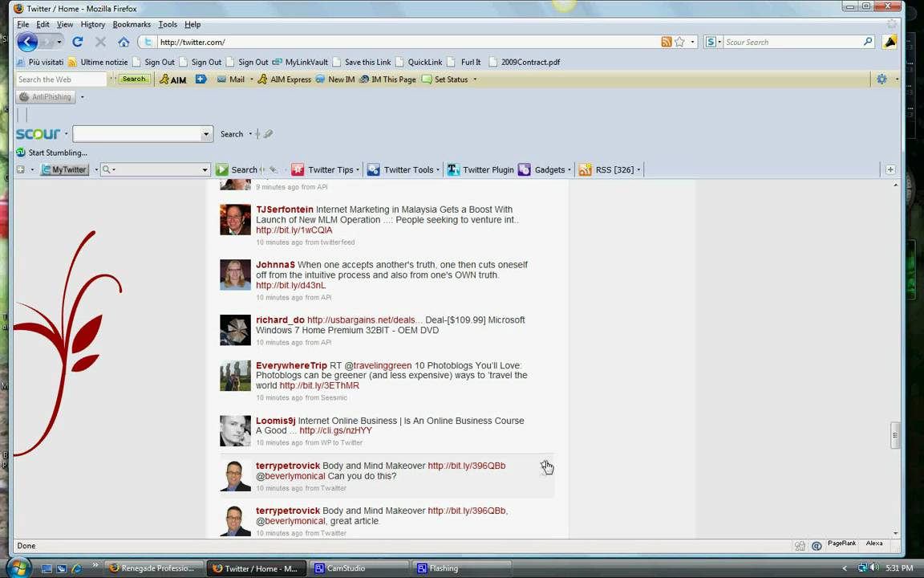Open the Bookmarks menu

[x=132, y=24]
